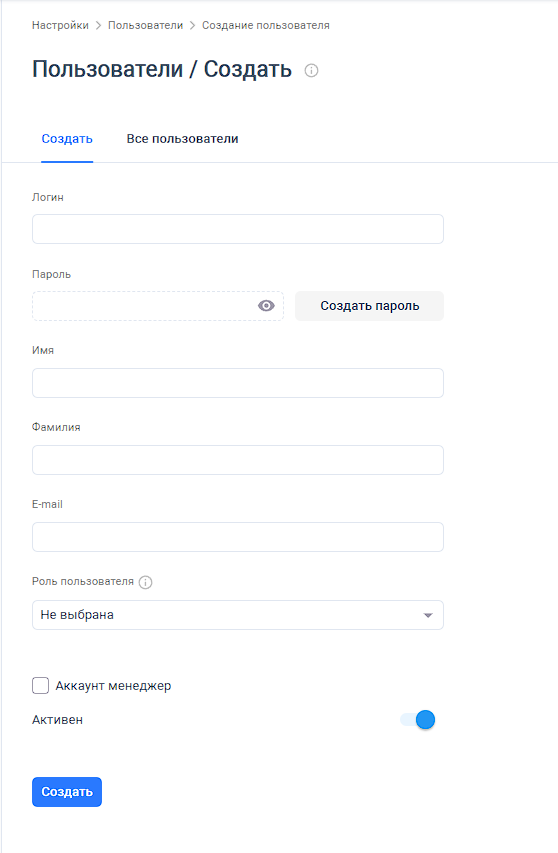
Task: Select the Имя text field
Action: (x=238, y=383)
